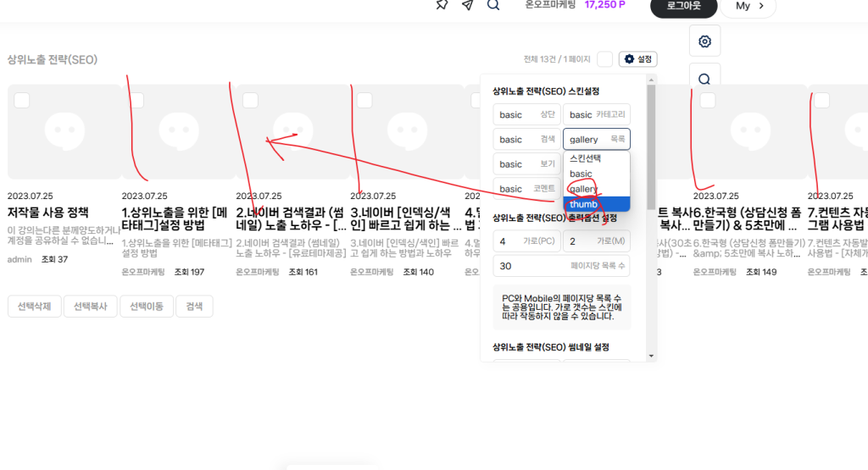Click the 조회 197 view count
The height and width of the screenshot is (470, 868).
click(189, 272)
